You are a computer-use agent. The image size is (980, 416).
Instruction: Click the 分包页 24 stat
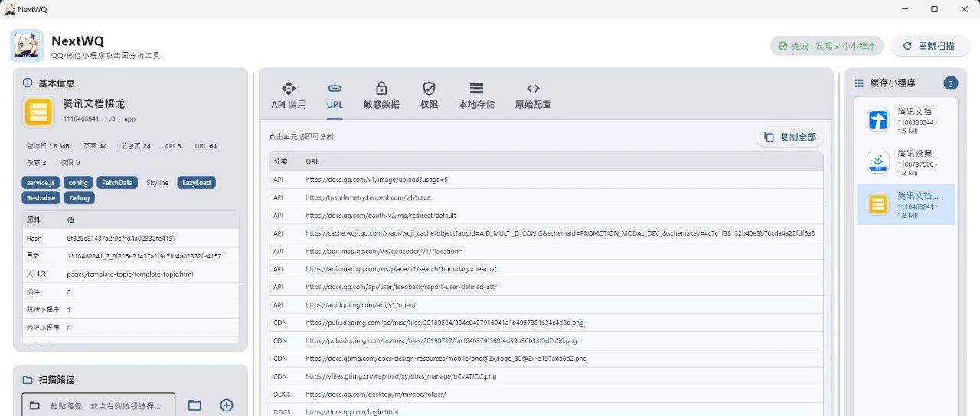[x=136, y=145]
